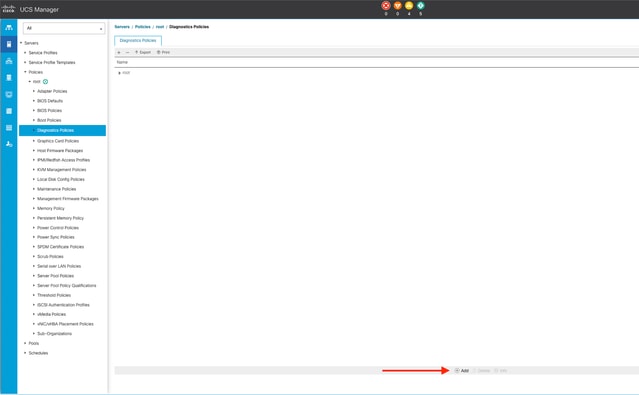Viewport: 639px width, 395px height.
Task: Select Power Sync Policies in the tree
Action: pos(55,237)
